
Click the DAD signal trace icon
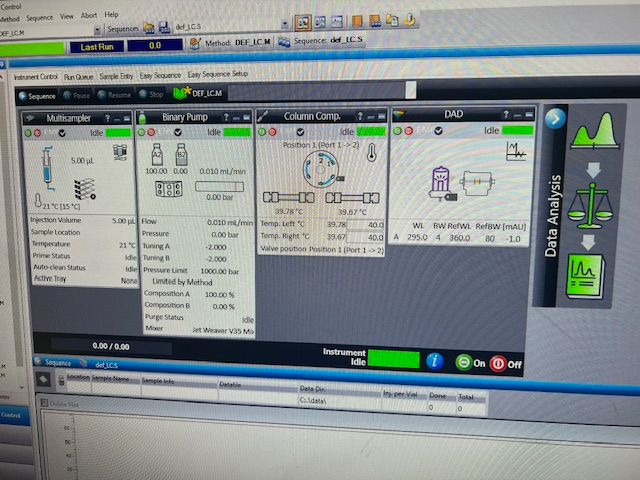pyautogui.click(x=516, y=151)
